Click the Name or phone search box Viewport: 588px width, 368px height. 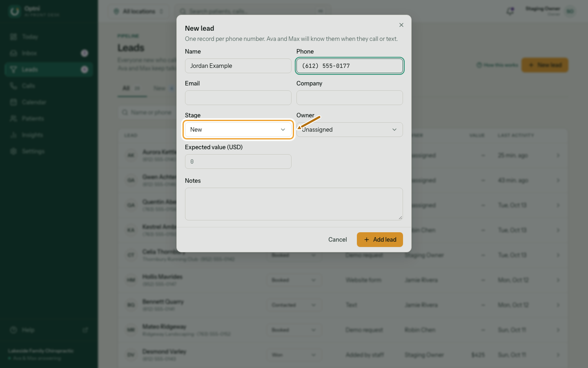click(148, 112)
